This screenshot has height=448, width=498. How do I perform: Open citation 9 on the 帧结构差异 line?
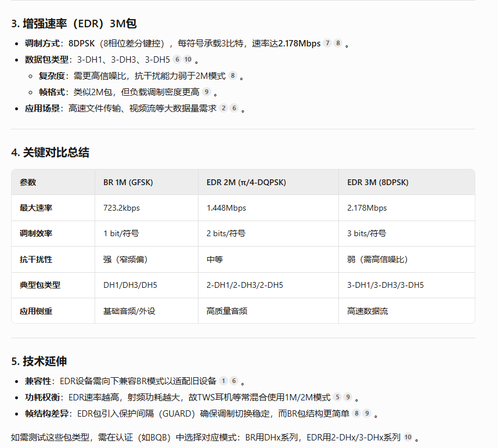[x=367, y=413]
